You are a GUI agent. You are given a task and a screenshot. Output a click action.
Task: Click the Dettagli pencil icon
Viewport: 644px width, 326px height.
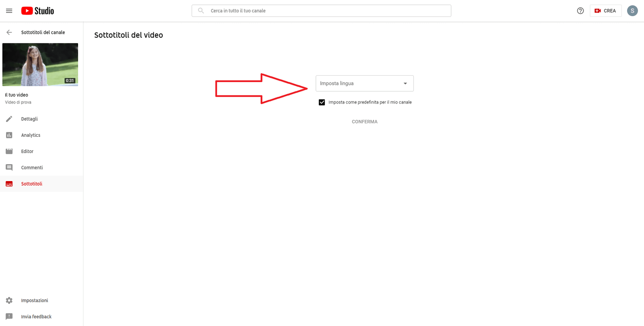(9, 119)
